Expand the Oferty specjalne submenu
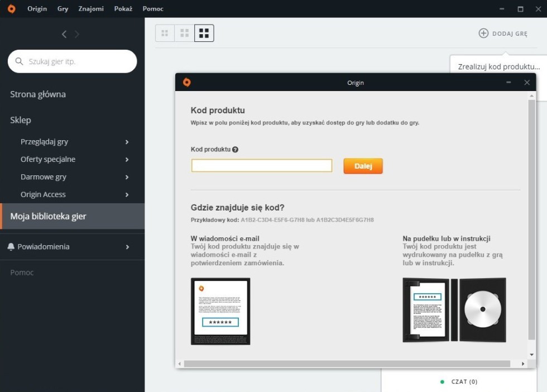 pyautogui.click(x=127, y=160)
